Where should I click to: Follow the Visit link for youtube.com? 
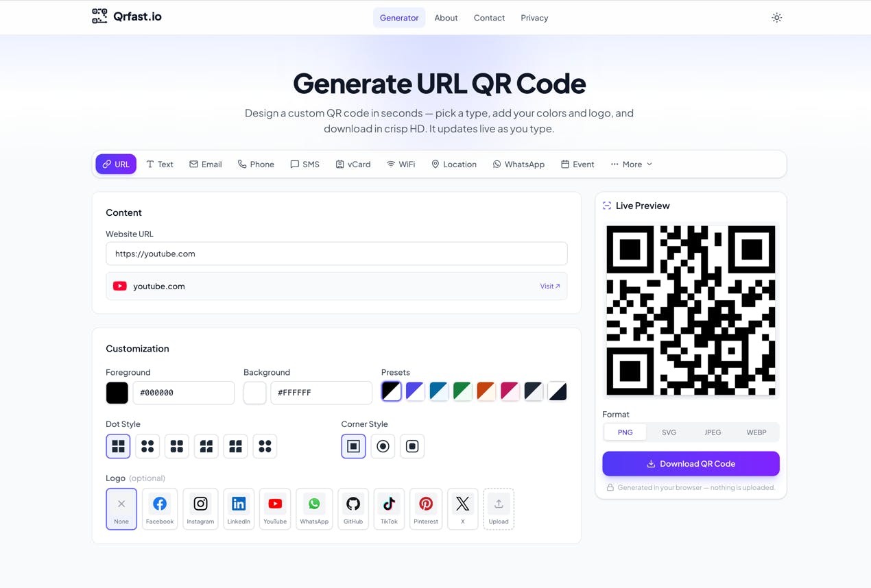(x=550, y=286)
